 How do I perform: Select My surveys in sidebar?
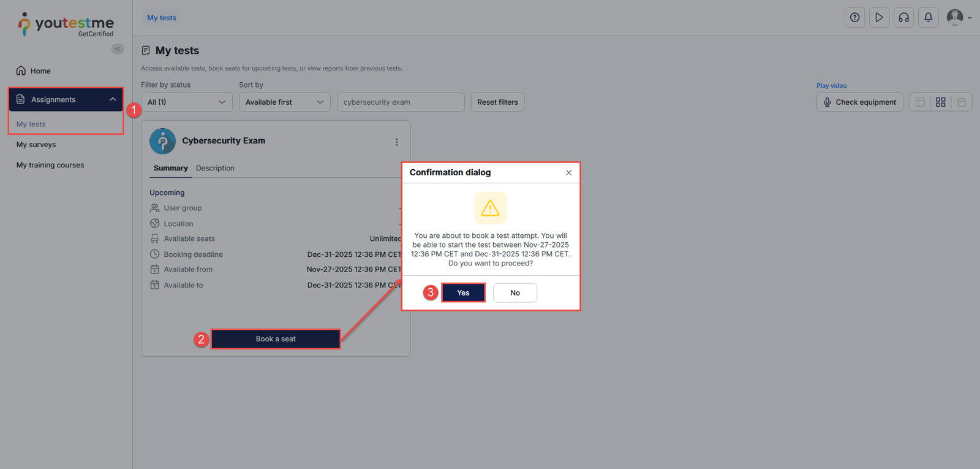[36, 145]
